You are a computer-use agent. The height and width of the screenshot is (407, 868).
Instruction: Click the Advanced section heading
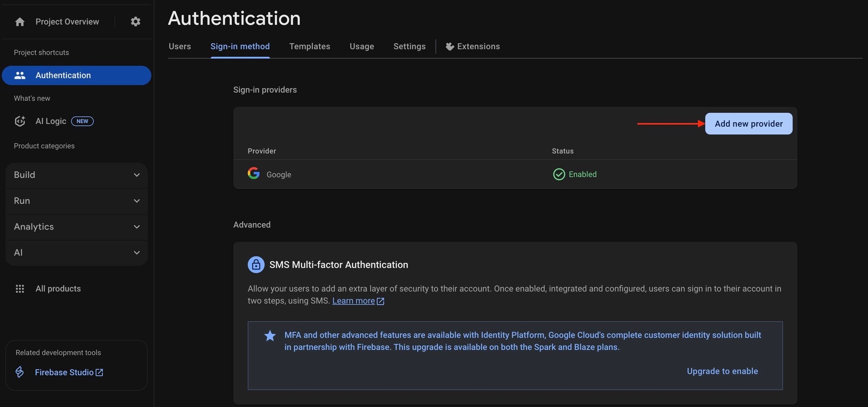(x=252, y=225)
